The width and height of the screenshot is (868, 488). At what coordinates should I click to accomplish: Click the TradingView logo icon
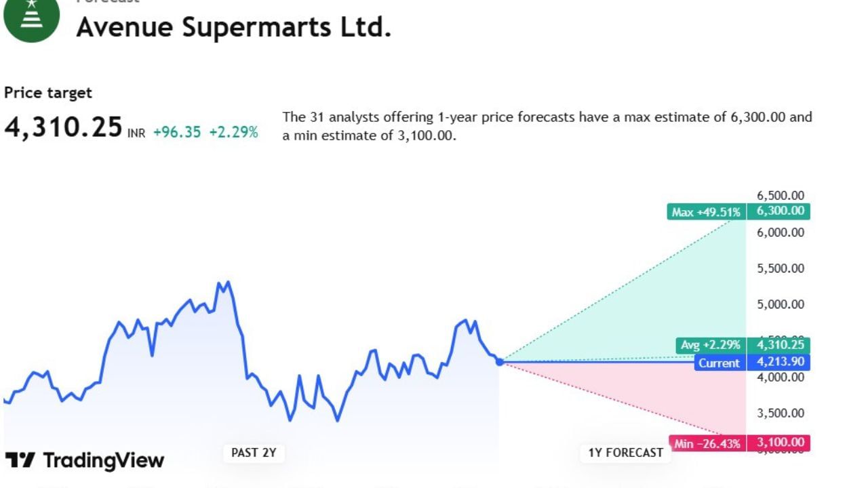19,461
